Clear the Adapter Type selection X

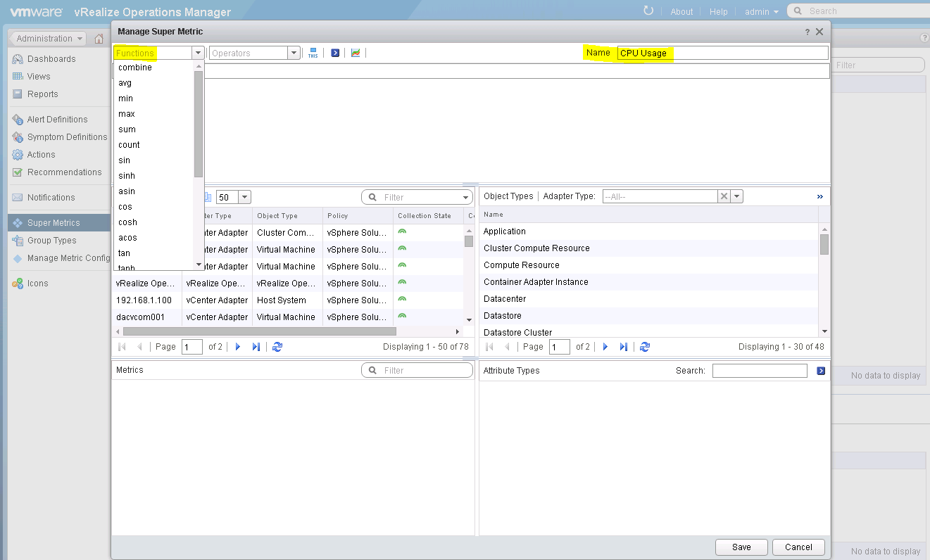[x=724, y=196]
